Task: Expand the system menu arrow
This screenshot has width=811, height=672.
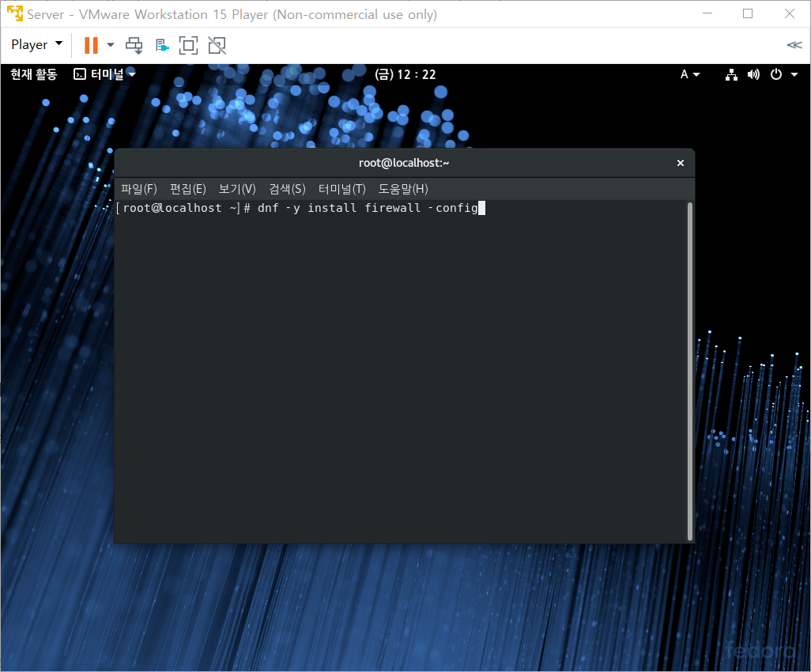Action: pos(794,75)
